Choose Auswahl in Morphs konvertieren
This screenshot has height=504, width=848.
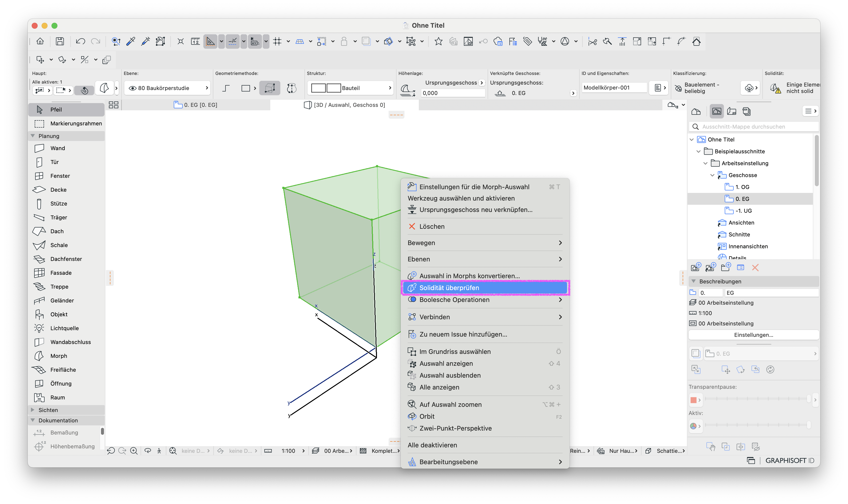click(x=485, y=276)
